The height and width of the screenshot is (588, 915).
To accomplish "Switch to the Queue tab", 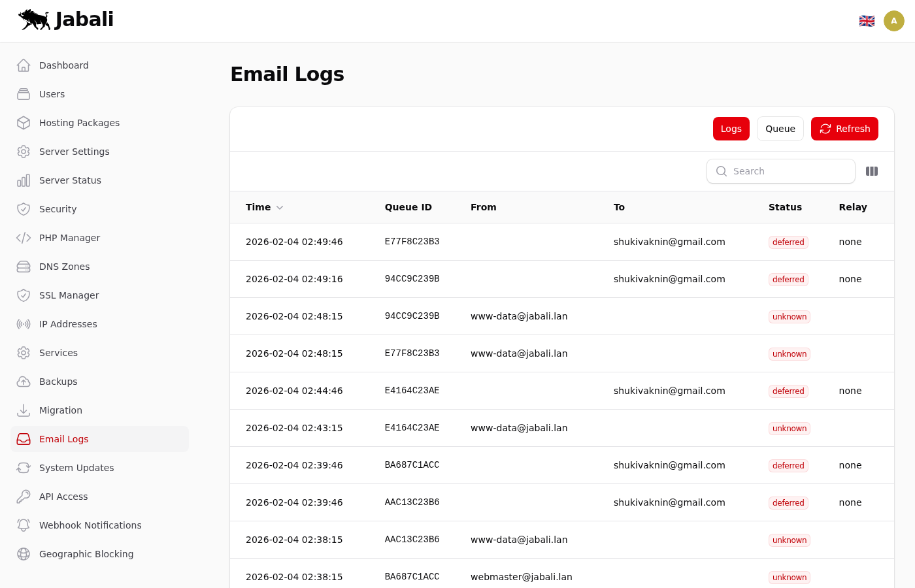I will point(780,129).
